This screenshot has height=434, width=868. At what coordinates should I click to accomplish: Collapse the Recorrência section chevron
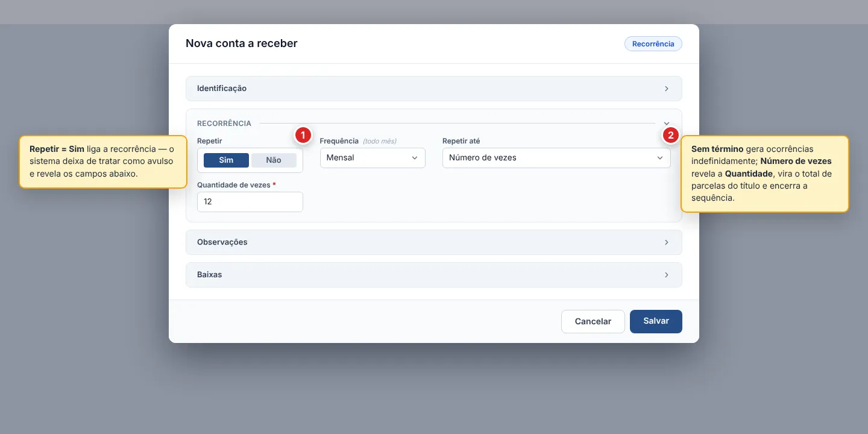[666, 123]
